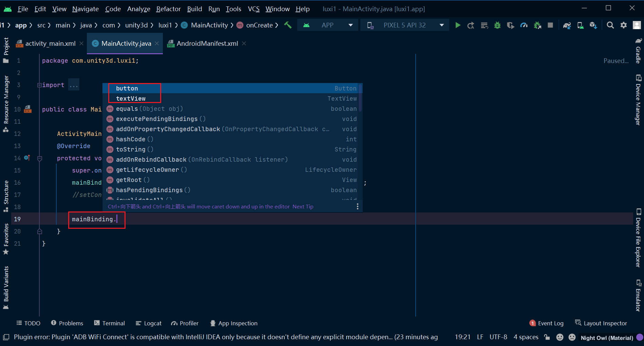Open the Resource Manager panel
This screenshot has height=346, width=644.
(6, 104)
